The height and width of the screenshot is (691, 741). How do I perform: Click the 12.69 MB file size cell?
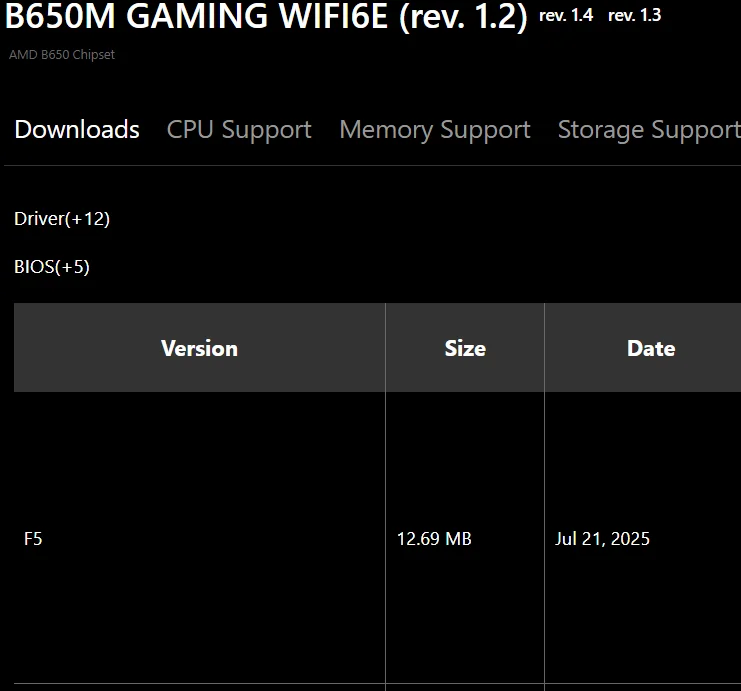click(x=434, y=539)
